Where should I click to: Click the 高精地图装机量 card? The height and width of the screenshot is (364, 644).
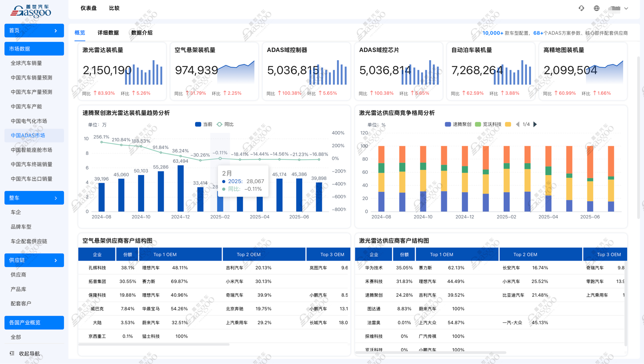click(583, 71)
